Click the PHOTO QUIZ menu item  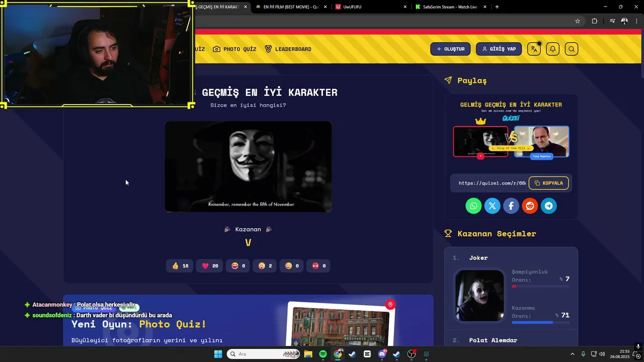point(234,49)
